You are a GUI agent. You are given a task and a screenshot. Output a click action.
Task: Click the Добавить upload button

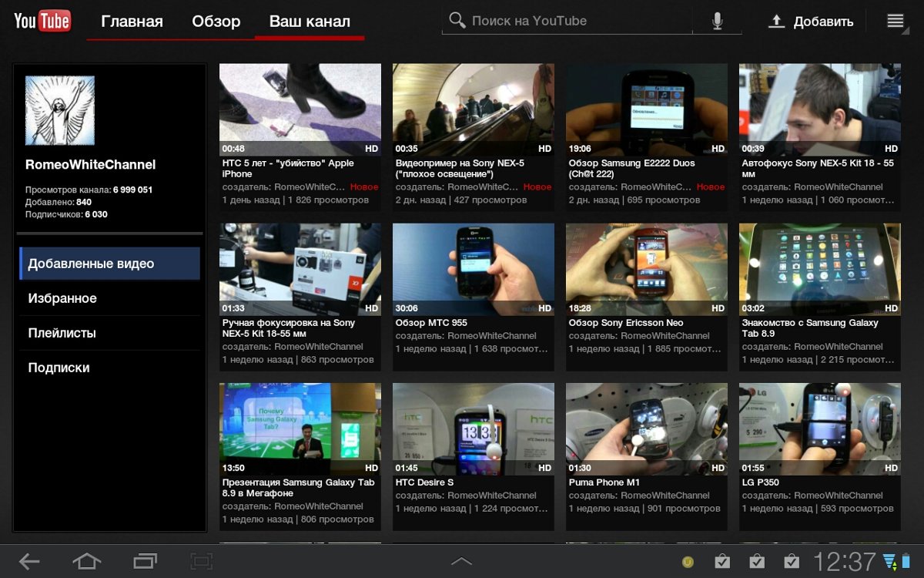tap(812, 22)
